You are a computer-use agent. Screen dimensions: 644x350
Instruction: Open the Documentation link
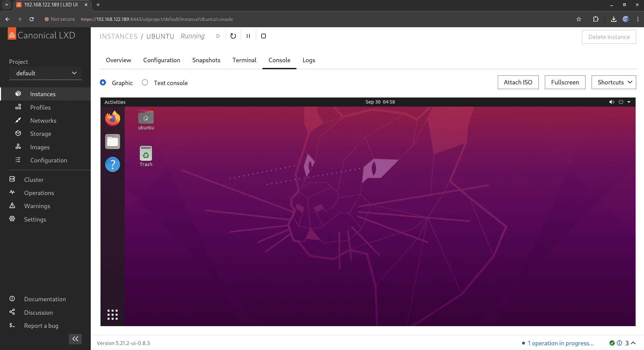45,299
